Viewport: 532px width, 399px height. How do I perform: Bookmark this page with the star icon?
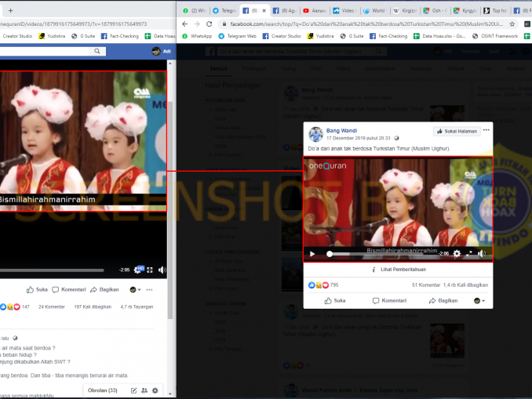click(x=512, y=24)
